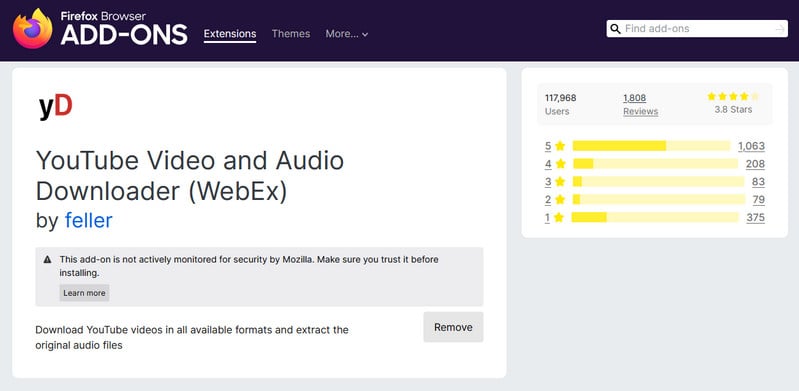Click the 3.8 star rating icons

pyautogui.click(x=733, y=96)
